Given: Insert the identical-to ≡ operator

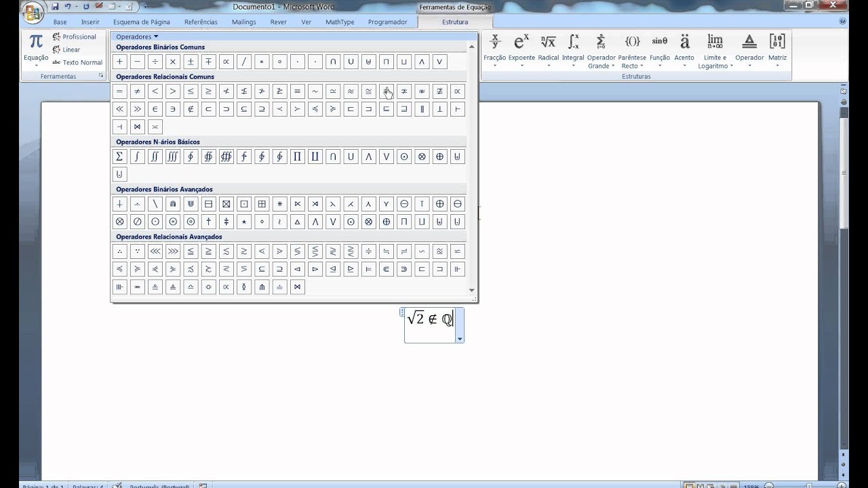Looking at the screenshot, I should (297, 91).
